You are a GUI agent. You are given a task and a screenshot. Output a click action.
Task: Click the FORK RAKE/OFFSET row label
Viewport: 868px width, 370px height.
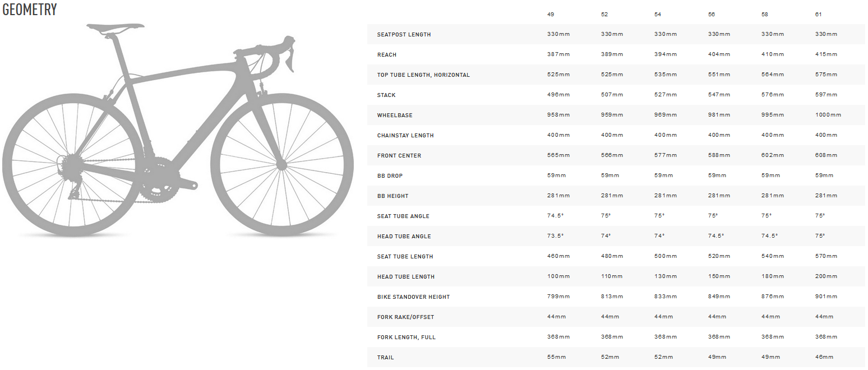405,317
